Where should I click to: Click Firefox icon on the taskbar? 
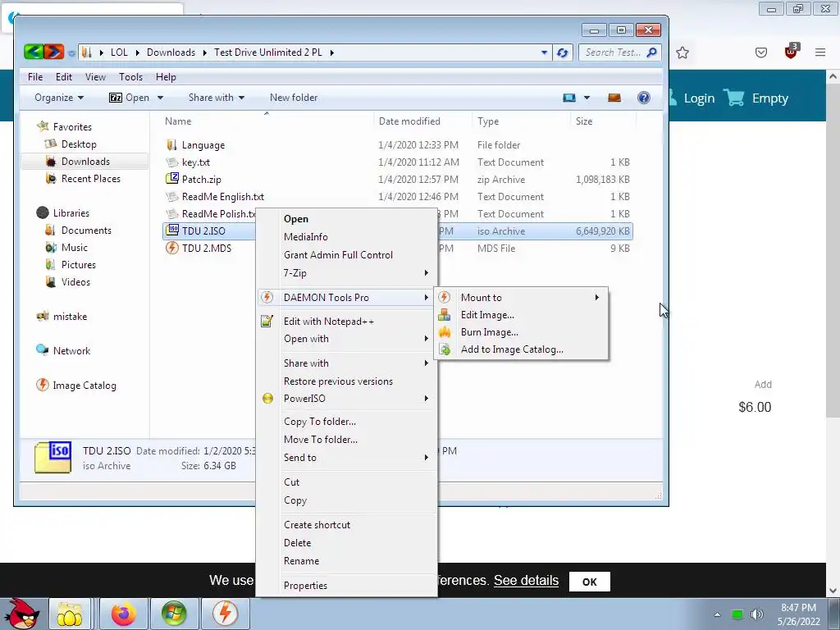pyautogui.click(x=123, y=614)
